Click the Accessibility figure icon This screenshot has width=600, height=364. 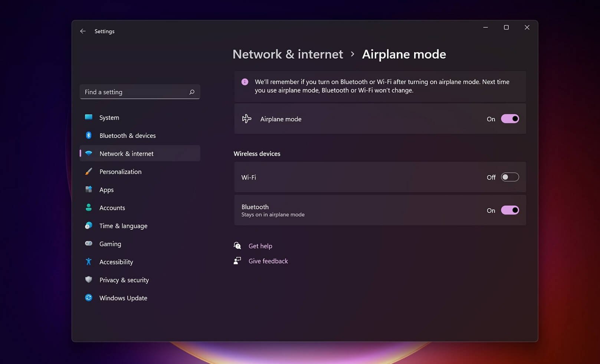click(x=89, y=262)
